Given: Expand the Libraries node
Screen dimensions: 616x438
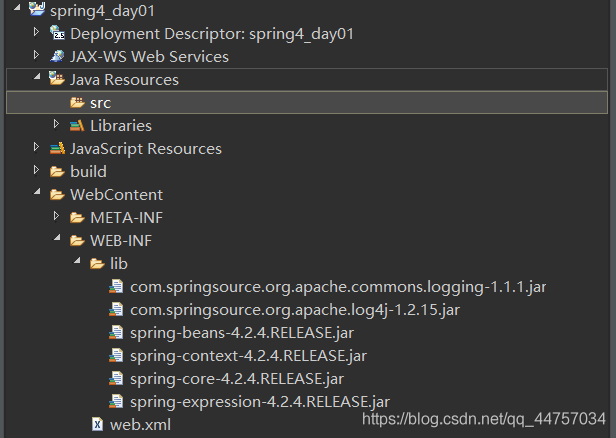Looking at the screenshot, I should [x=57, y=125].
